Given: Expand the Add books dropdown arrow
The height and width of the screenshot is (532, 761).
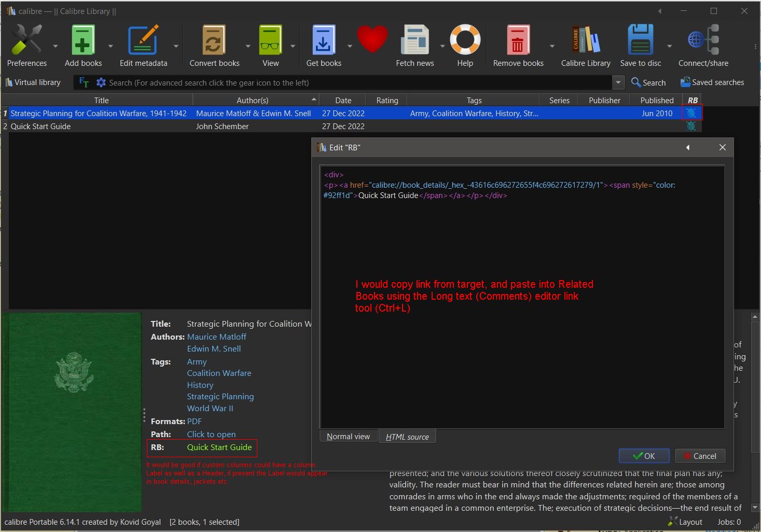Looking at the screenshot, I should tap(110, 46).
